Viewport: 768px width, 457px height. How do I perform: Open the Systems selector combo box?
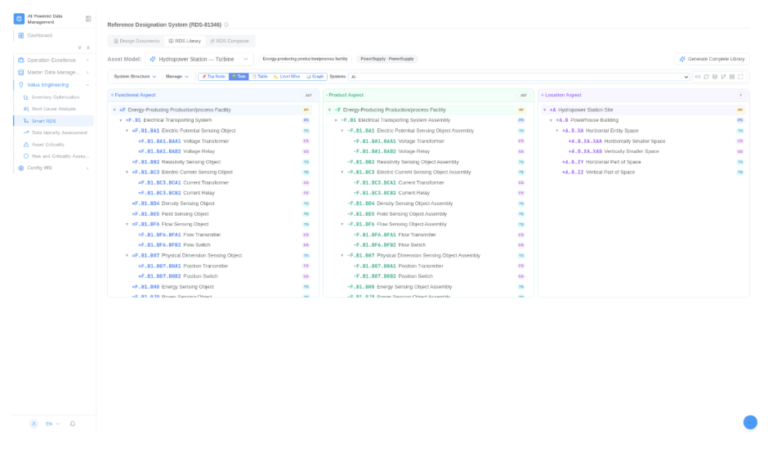click(519, 77)
